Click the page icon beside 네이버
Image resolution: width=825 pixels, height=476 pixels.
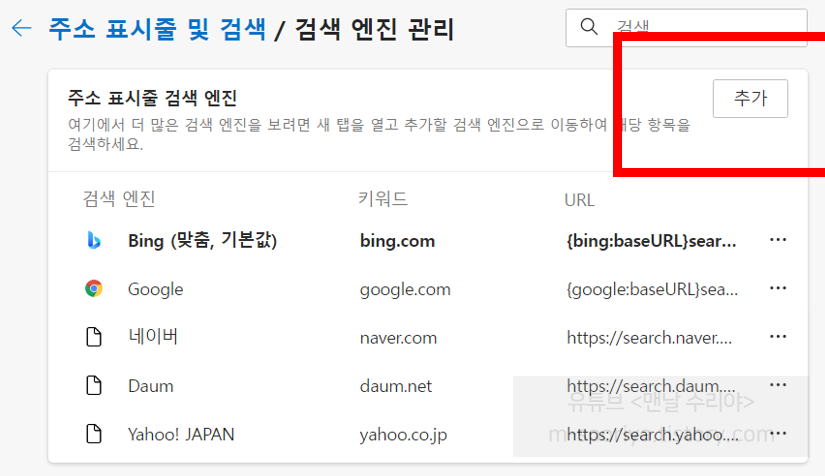[94, 337]
